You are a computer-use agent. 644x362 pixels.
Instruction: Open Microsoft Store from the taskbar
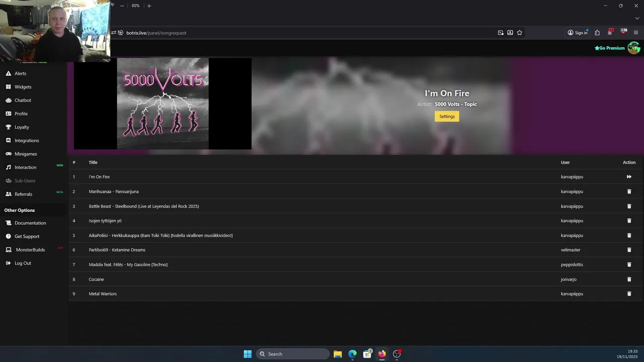pyautogui.click(x=367, y=354)
